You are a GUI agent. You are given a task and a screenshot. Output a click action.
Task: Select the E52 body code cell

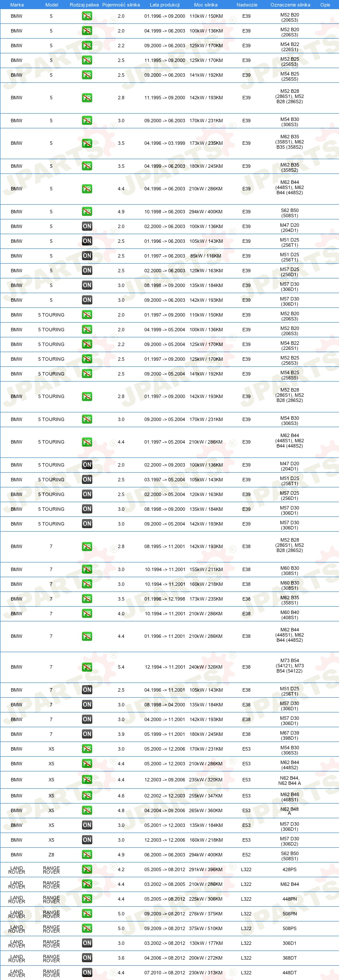pos(246,855)
